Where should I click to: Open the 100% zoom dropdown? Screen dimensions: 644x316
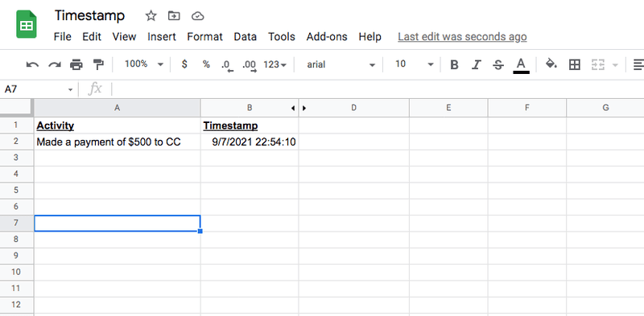tap(143, 64)
